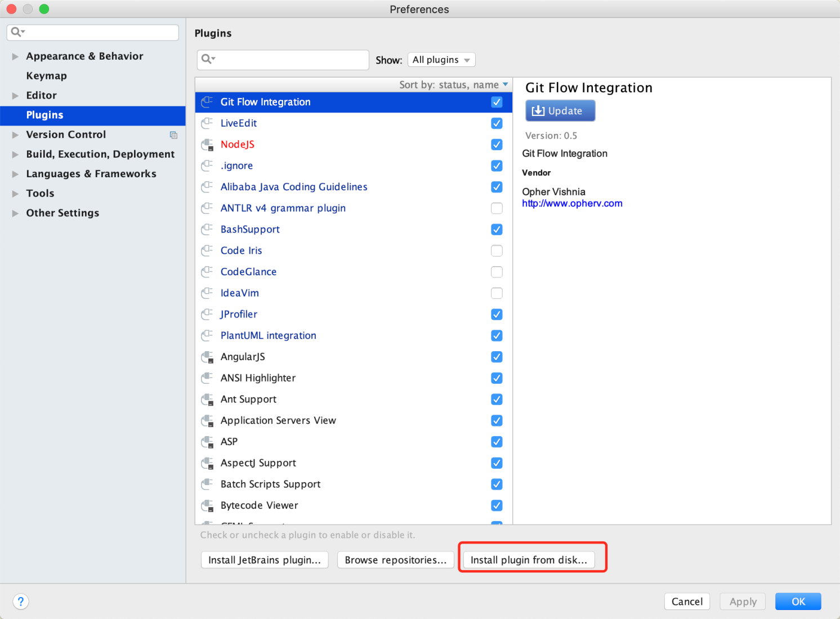Expand the Tools settings group
The width and height of the screenshot is (840, 619).
15,194
